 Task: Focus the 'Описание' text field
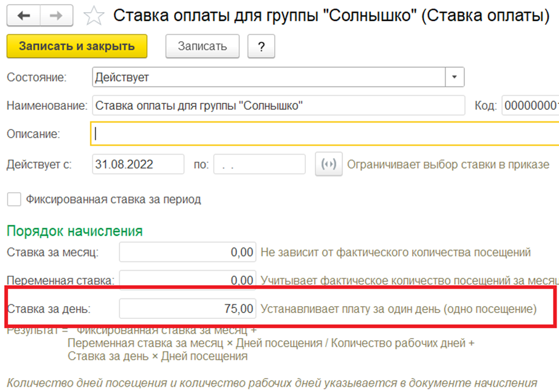click(324, 134)
